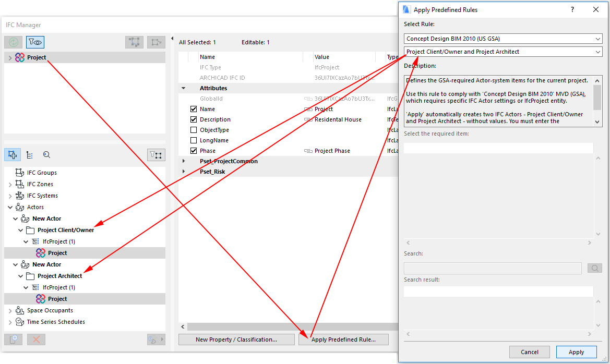
Task: Open the Concept Design BIM 2010 dropdown
Action: tap(503, 39)
